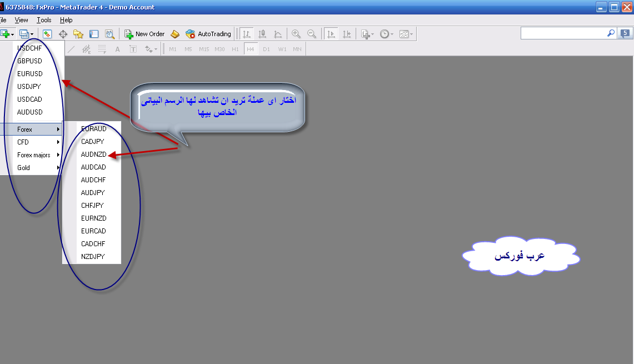Open the Profiles toolbar icon
The image size is (634, 364).
pyautogui.click(x=24, y=34)
